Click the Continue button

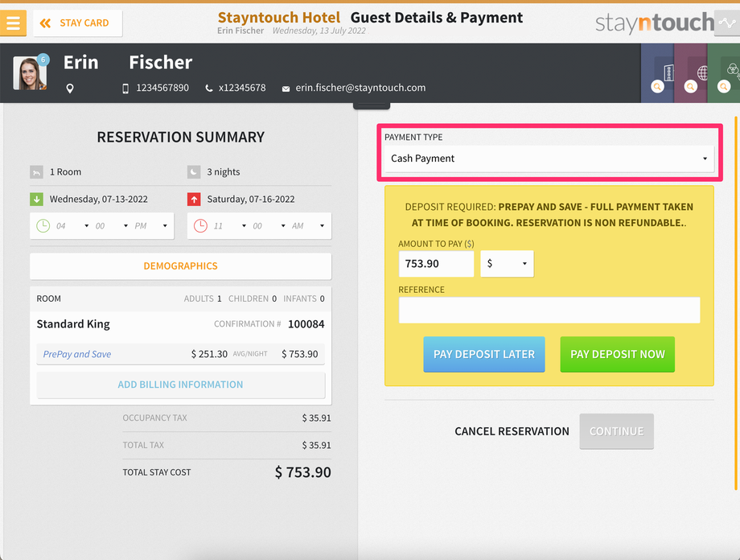616,431
